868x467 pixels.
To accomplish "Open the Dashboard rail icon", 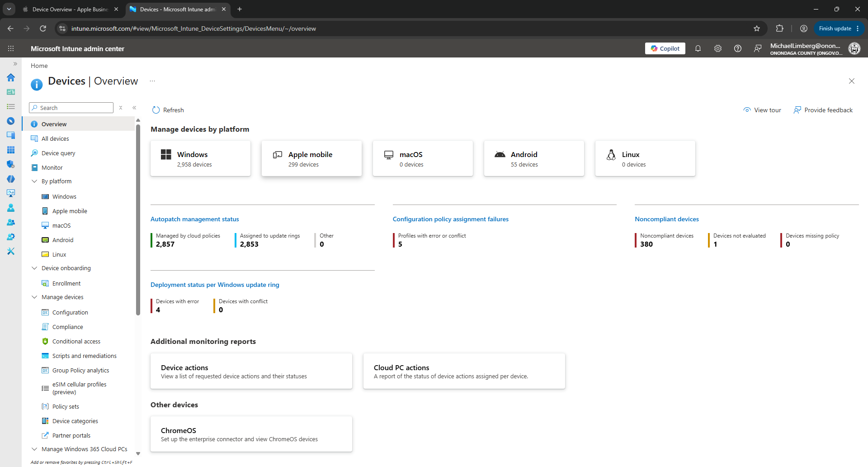I will pos(11,92).
